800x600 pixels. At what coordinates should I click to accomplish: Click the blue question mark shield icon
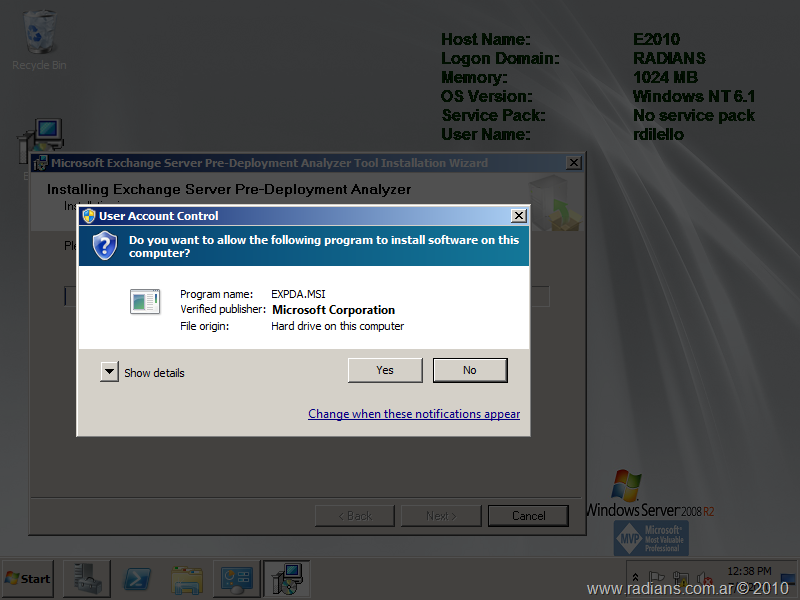coord(105,245)
